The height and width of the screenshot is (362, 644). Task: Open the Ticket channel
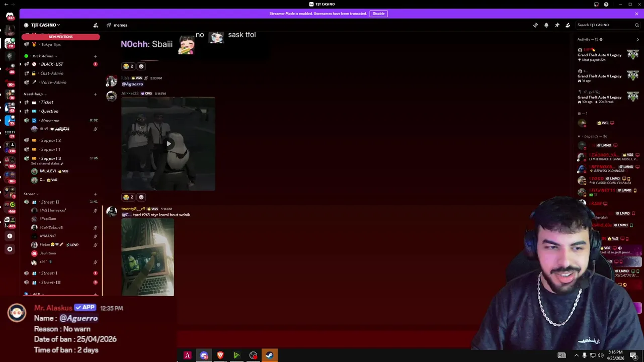click(x=60, y=102)
